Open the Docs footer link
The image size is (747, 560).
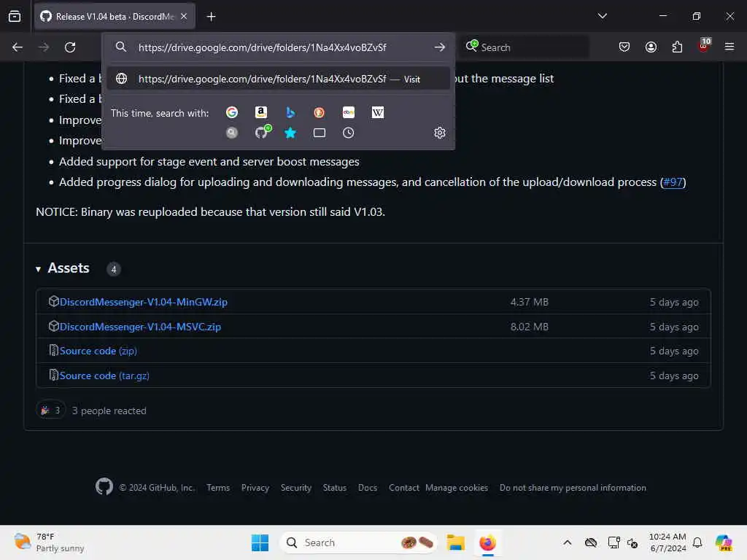(368, 488)
